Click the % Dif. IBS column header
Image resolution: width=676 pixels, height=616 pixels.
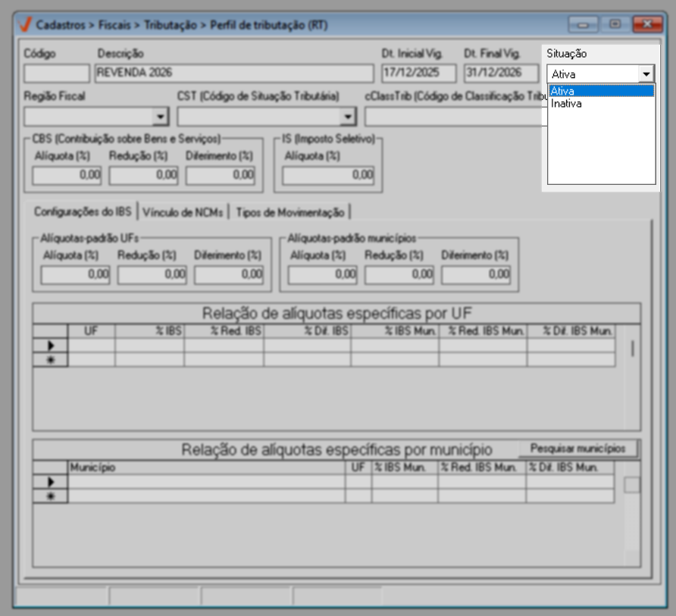[x=308, y=331]
